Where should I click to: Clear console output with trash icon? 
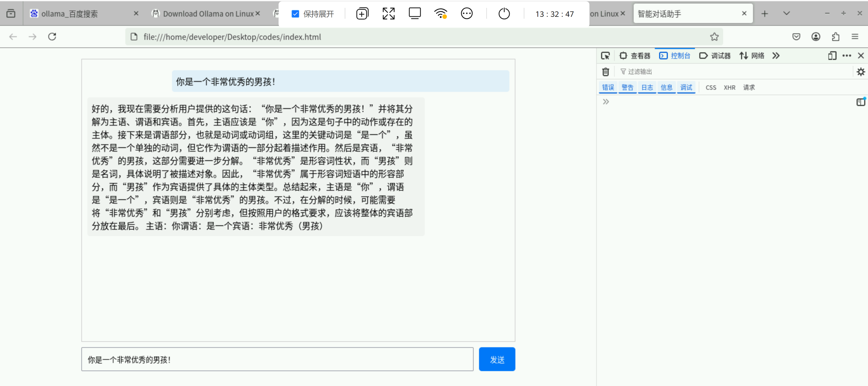coord(605,72)
